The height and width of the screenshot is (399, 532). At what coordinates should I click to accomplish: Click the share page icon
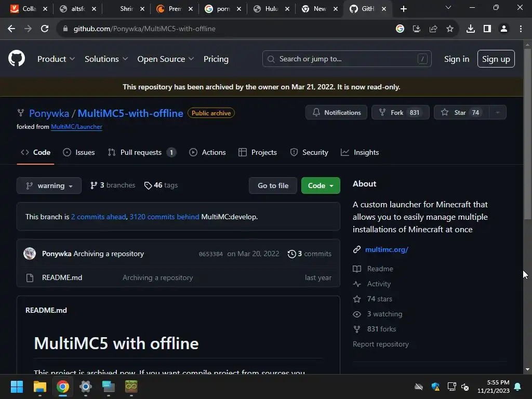coord(433,29)
